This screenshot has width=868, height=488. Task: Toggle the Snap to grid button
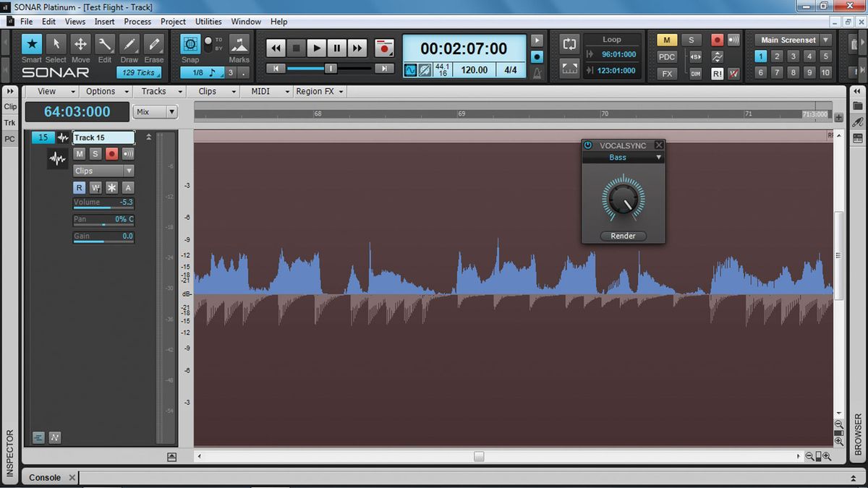[x=190, y=44]
